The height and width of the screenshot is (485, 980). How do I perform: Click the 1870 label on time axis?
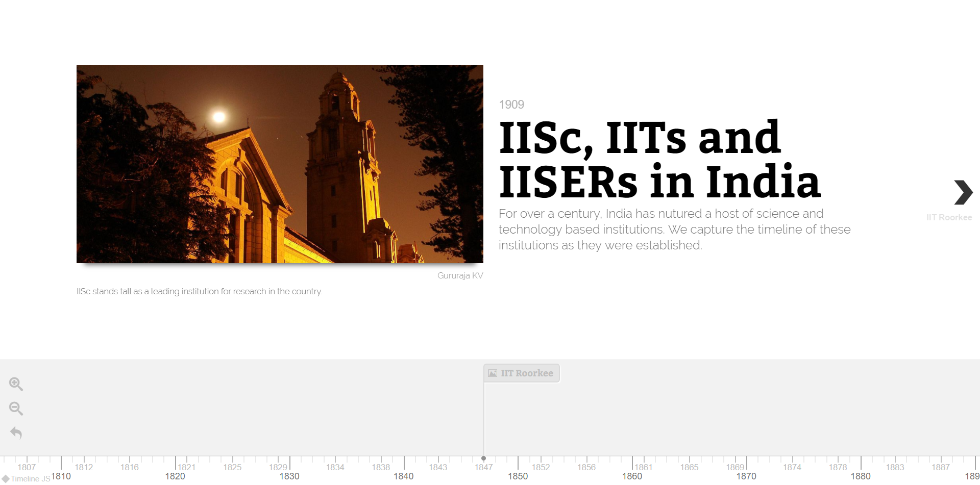[746, 476]
